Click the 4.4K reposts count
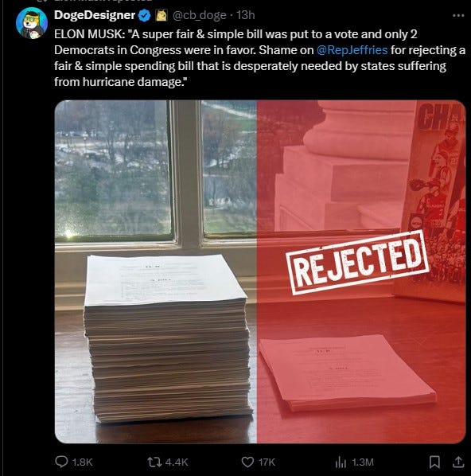The image size is (471, 476). (177, 462)
